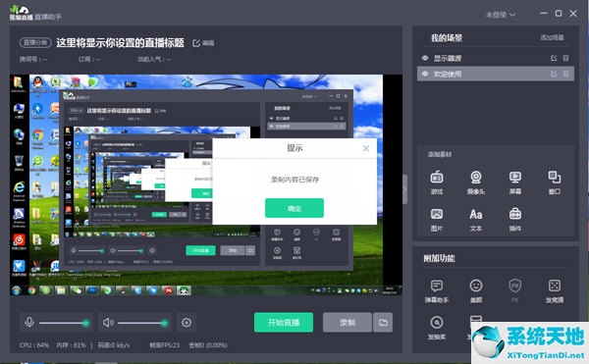Delete the 显示器源 scene
This screenshot has height=364, width=589.
tap(565, 58)
